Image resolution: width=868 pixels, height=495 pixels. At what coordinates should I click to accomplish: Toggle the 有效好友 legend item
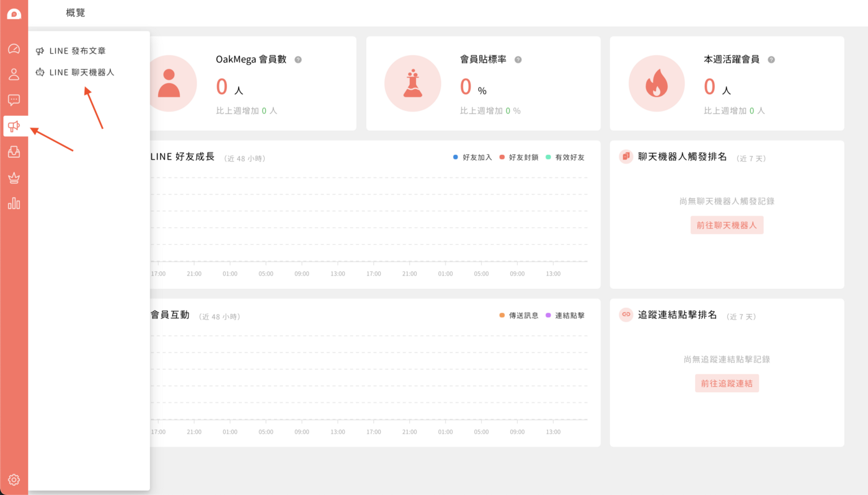[x=565, y=157]
